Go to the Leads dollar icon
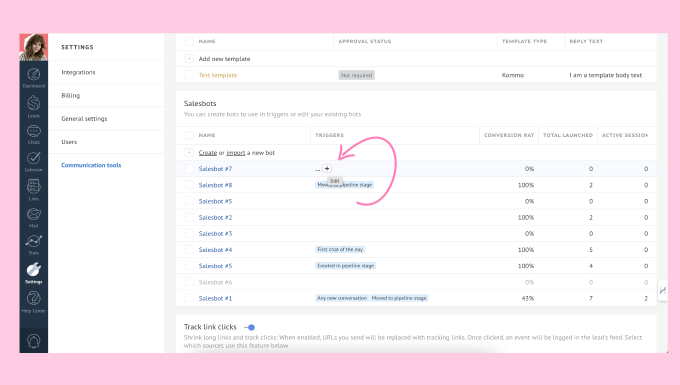680x385 pixels. click(x=33, y=106)
